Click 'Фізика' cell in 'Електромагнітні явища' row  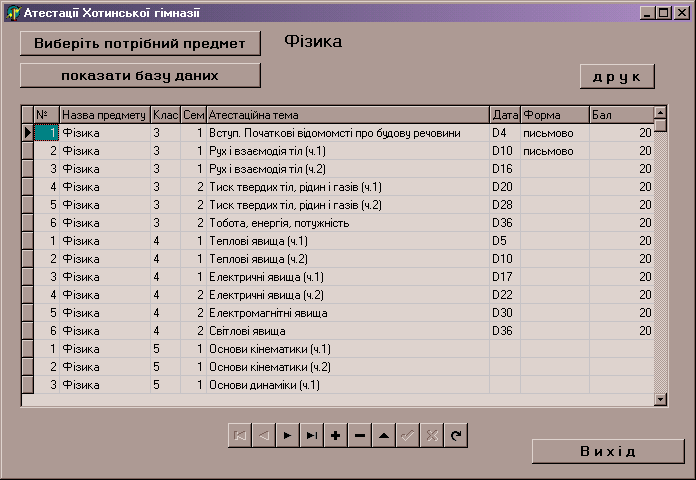click(x=105, y=313)
